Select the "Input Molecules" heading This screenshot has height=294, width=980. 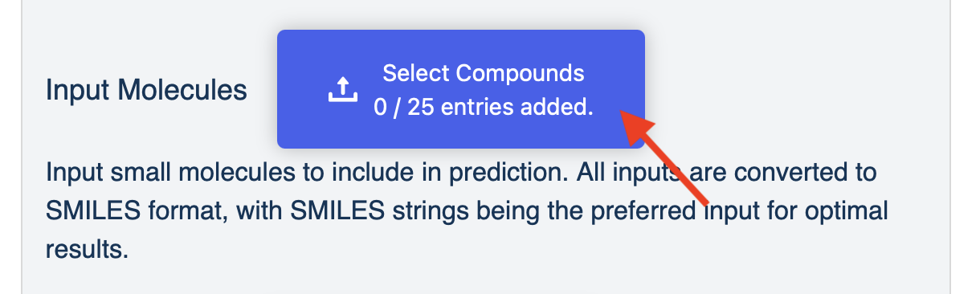[x=146, y=90]
